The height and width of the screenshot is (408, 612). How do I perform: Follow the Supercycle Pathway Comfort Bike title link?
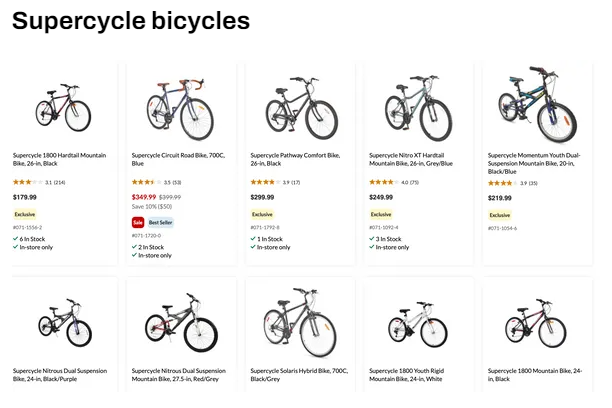296,159
